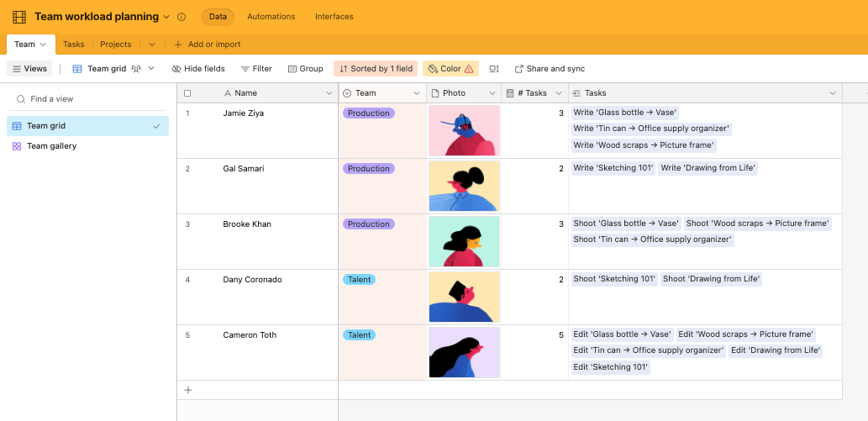Toggle the Views sidebar
Viewport: 868px width, 421px height.
[29, 69]
